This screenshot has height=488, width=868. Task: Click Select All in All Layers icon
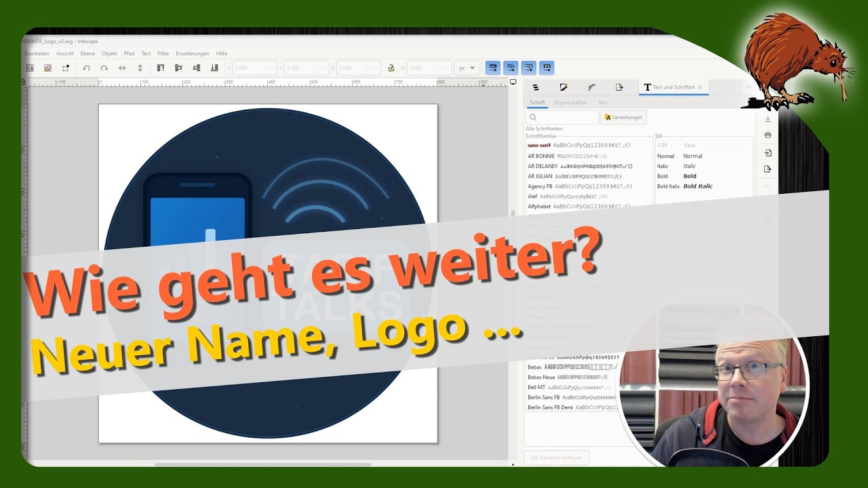[x=47, y=68]
